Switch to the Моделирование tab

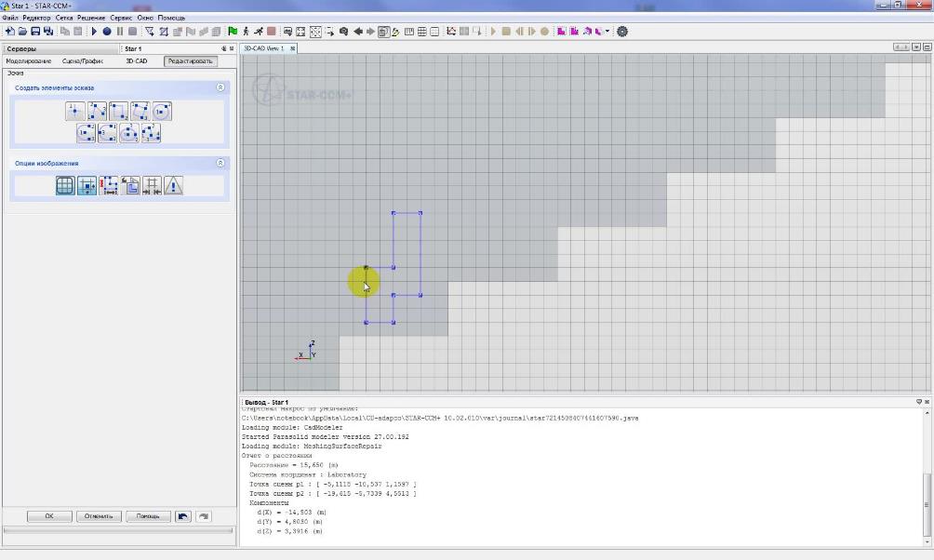(x=29, y=61)
